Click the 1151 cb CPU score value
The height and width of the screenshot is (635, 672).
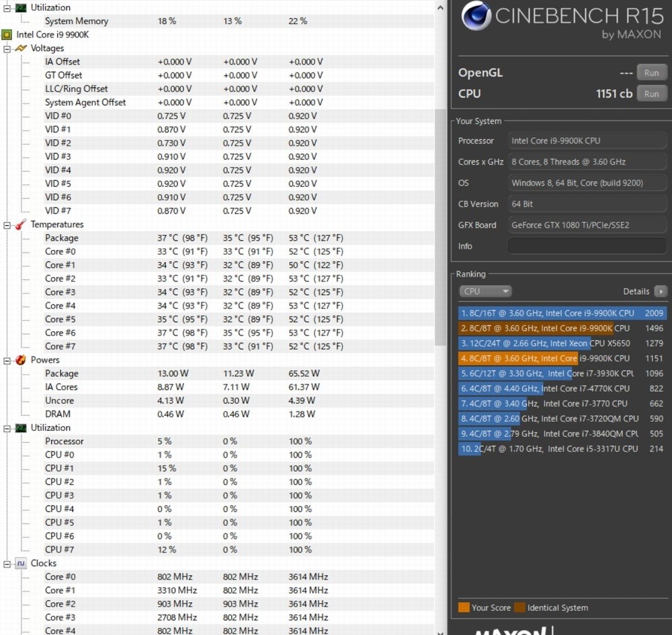pos(614,93)
